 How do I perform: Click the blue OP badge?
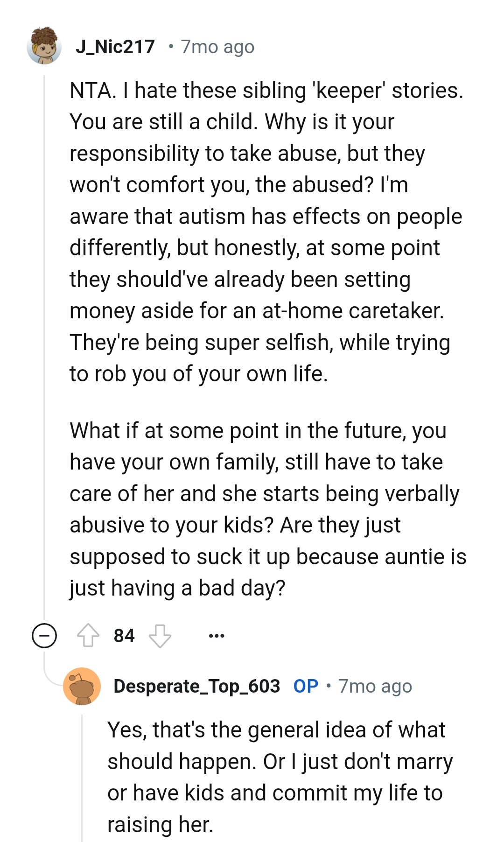click(x=306, y=686)
